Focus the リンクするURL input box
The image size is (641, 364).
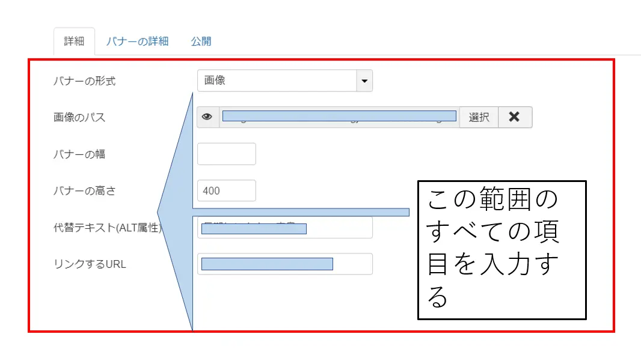pos(284,264)
